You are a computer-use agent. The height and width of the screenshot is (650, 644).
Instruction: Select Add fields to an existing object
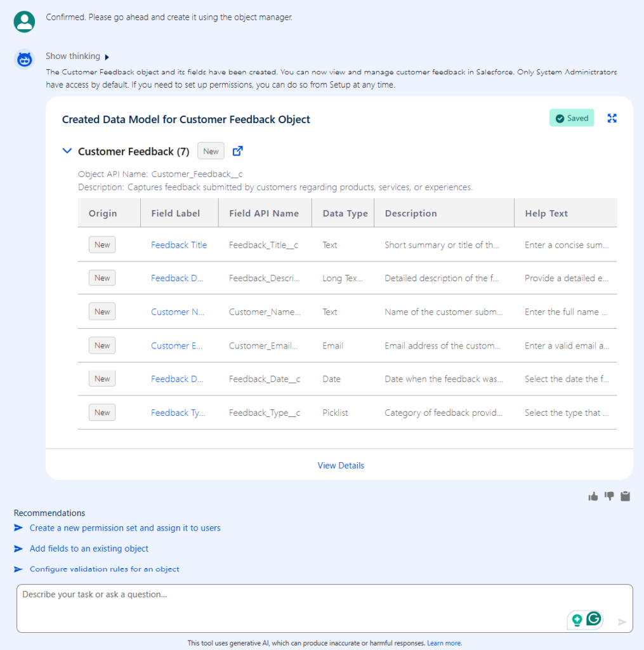coord(89,549)
